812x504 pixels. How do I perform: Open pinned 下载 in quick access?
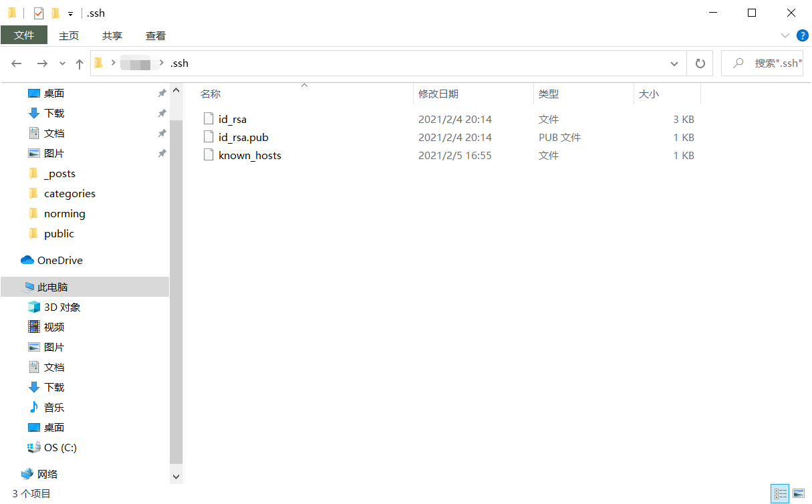pos(54,114)
